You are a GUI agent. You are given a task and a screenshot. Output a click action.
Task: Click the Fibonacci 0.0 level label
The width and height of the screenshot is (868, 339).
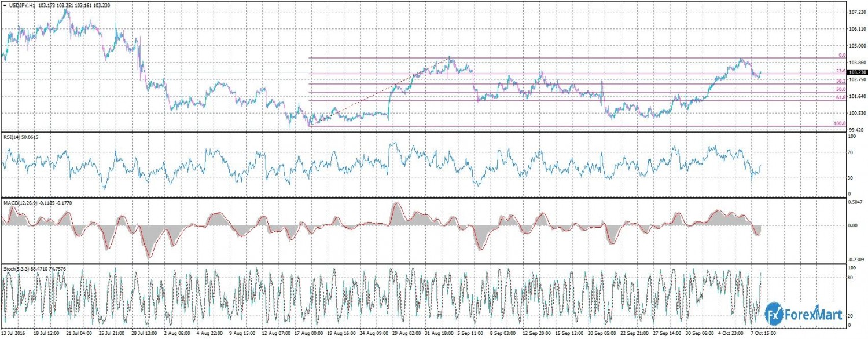click(x=842, y=55)
